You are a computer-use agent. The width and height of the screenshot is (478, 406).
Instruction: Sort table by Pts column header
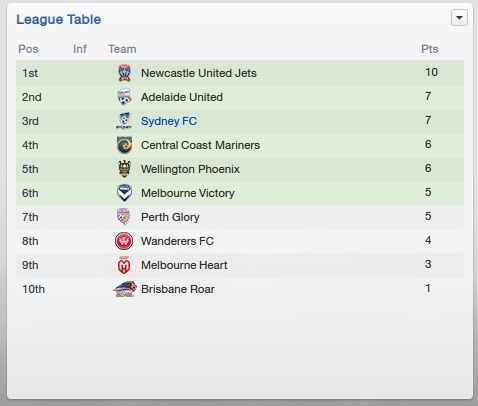coord(430,49)
